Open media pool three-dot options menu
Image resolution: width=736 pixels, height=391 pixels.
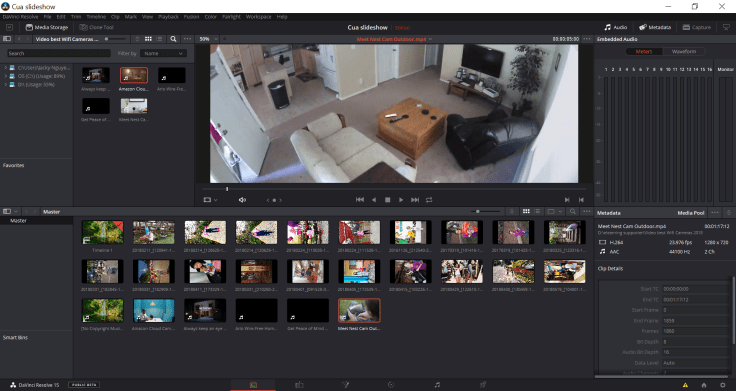click(587, 212)
